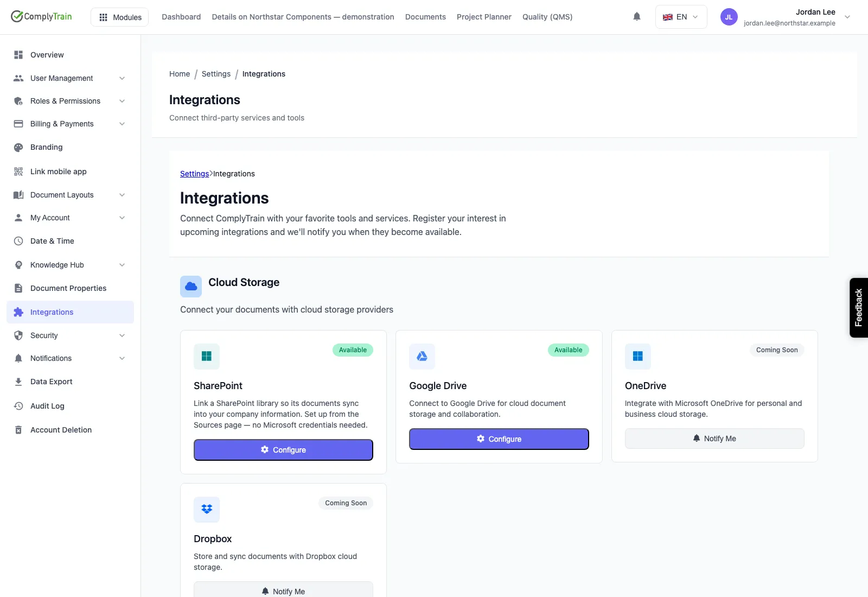Viewport: 868px width, 597px height.
Task: Click SharePoint Available status badge
Action: 353,350
